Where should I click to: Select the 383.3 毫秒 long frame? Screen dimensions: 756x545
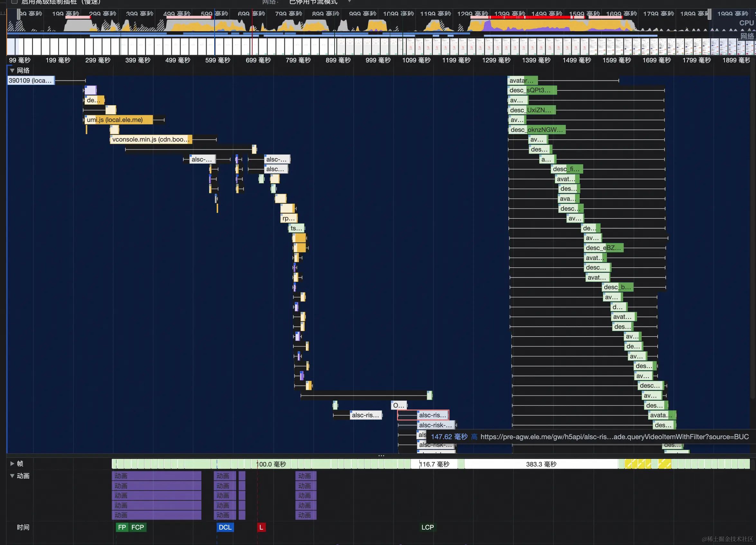coord(541,464)
